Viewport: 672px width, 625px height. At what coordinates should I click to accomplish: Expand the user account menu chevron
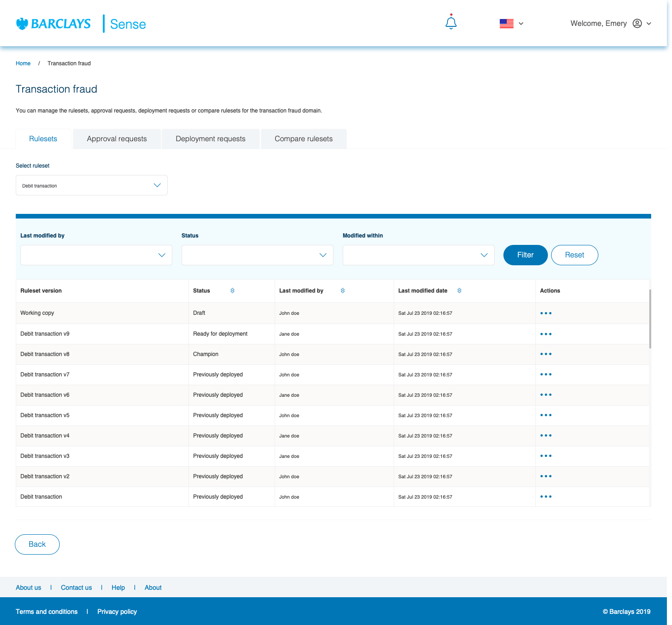click(x=649, y=24)
